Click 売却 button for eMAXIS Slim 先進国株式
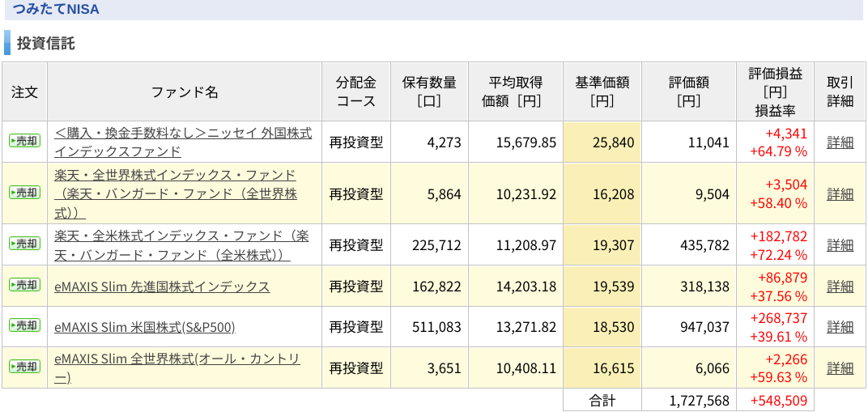This screenshot has height=412, width=868. point(25,285)
